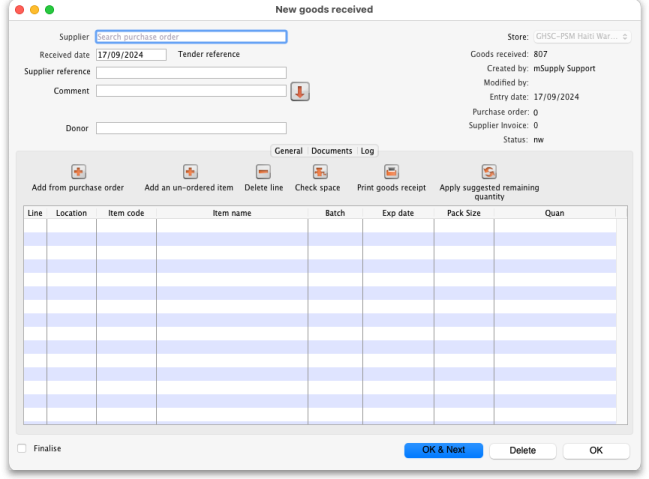Viewport: 649px width, 479px height.
Task: Enable the Finalise checkbox
Action: 22,449
